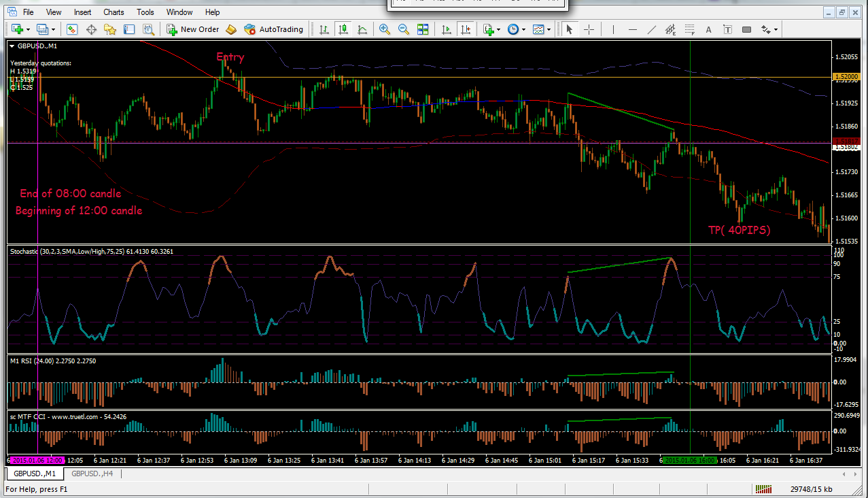Select the trendline drawing tool
The image size is (868, 498).
pos(652,29)
